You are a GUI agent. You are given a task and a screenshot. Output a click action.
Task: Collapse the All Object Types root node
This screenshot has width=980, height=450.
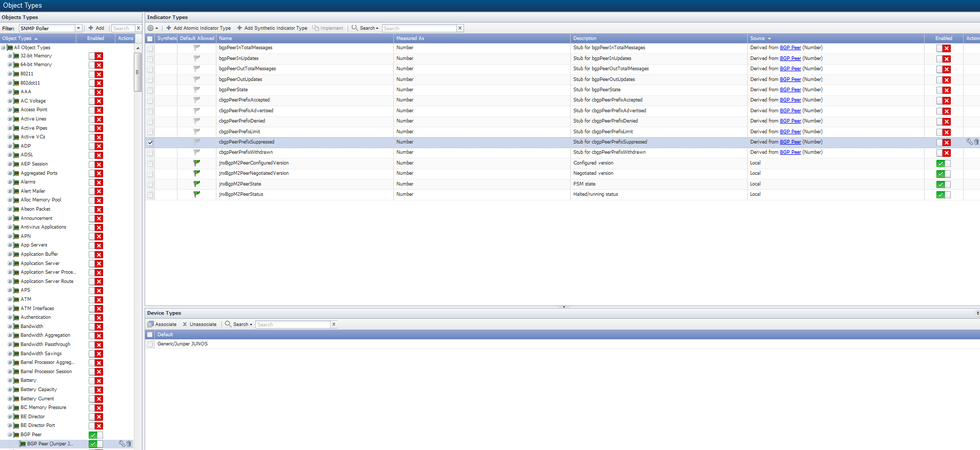pyautogui.click(x=3, y=48)
